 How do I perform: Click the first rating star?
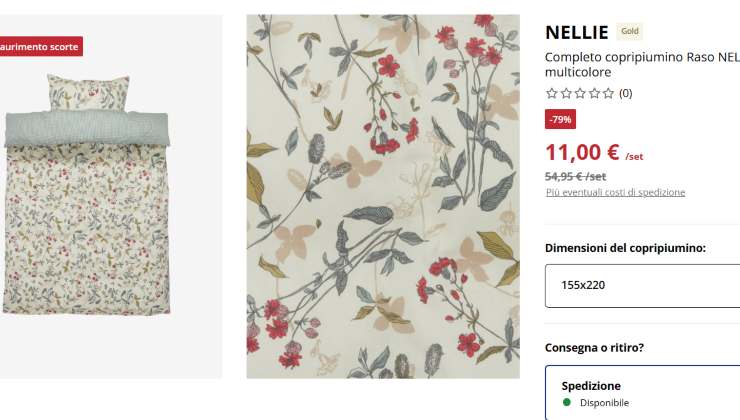pyautogui.click(x=551, y=94)
